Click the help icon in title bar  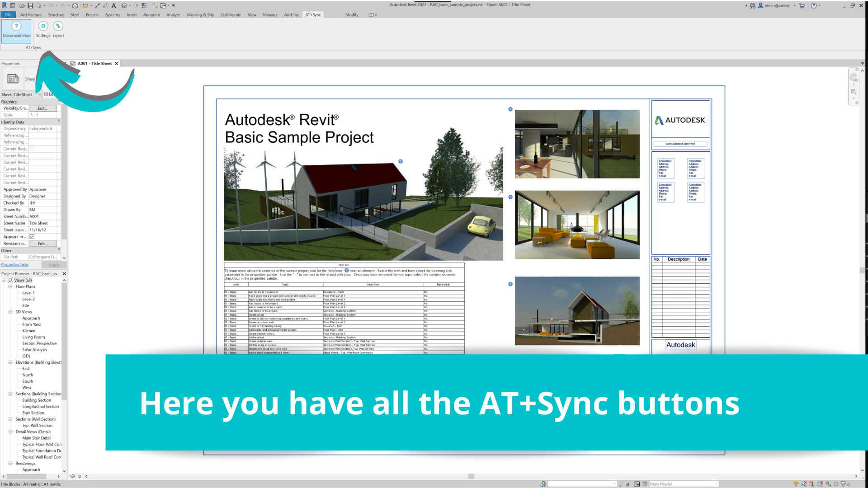click(x=813, y=5)
